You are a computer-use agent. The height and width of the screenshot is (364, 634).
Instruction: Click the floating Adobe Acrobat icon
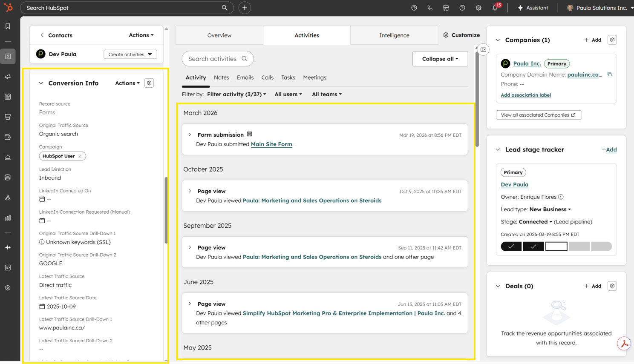click(x=624, y=344)
